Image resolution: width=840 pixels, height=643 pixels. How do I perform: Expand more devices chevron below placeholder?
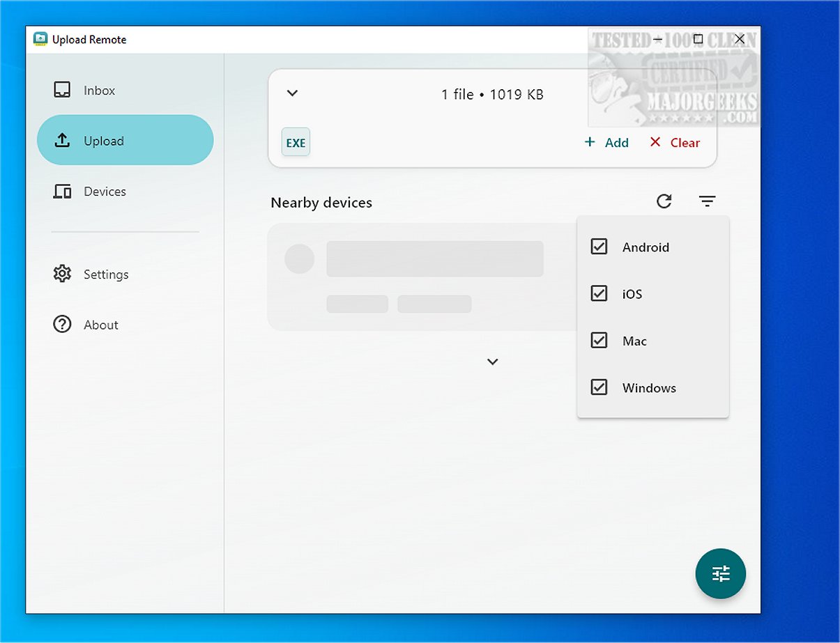point(493,362)
